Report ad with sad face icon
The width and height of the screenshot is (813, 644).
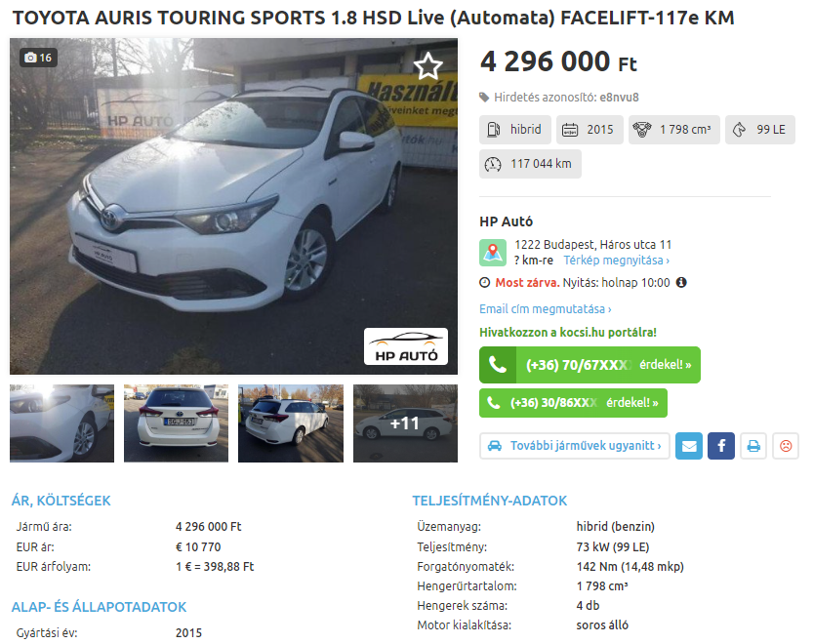coord(786,446)
